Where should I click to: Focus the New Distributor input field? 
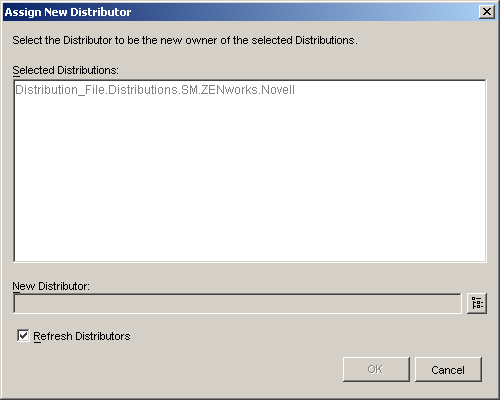click(237, 303)
